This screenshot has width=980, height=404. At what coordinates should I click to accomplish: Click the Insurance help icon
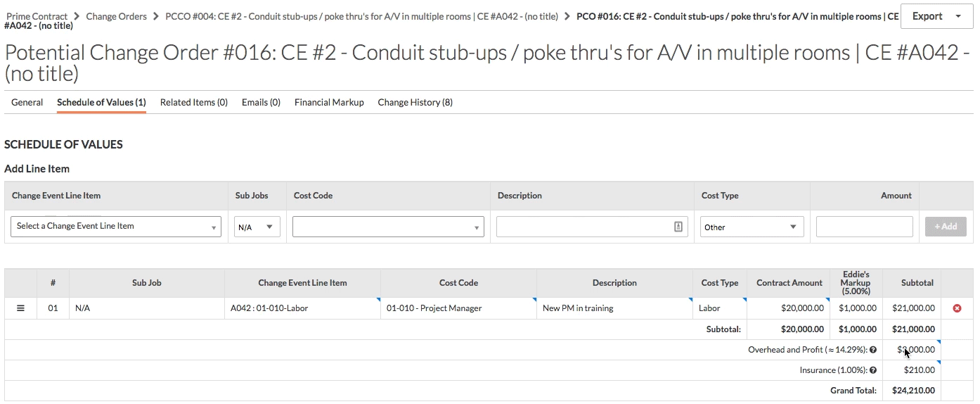click(873, 370)
